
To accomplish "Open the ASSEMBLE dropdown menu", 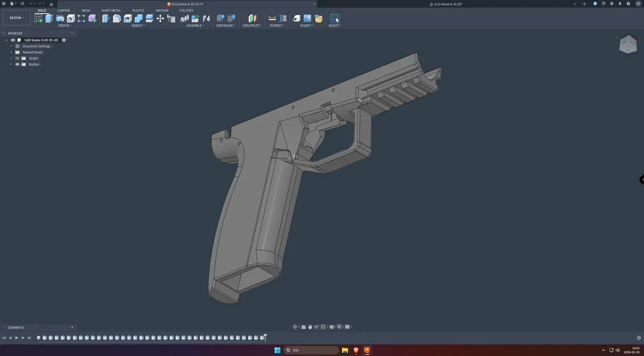I will [195, 26].
